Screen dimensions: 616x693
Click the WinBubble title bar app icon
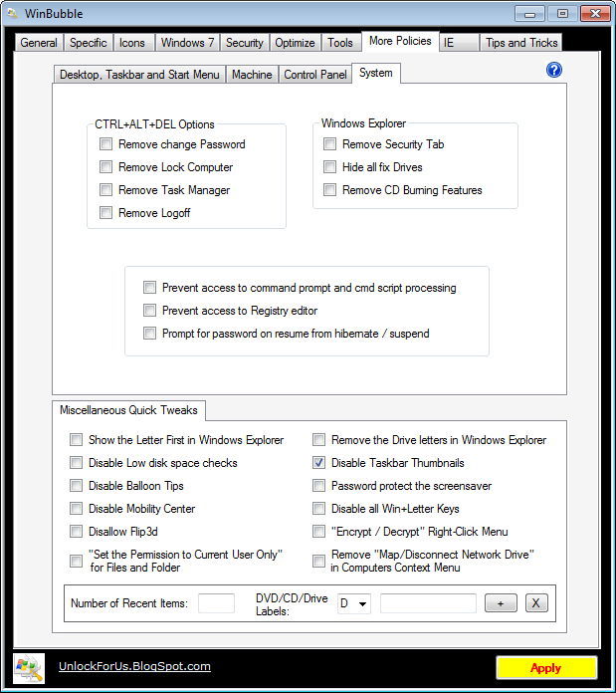coord(13,13)
